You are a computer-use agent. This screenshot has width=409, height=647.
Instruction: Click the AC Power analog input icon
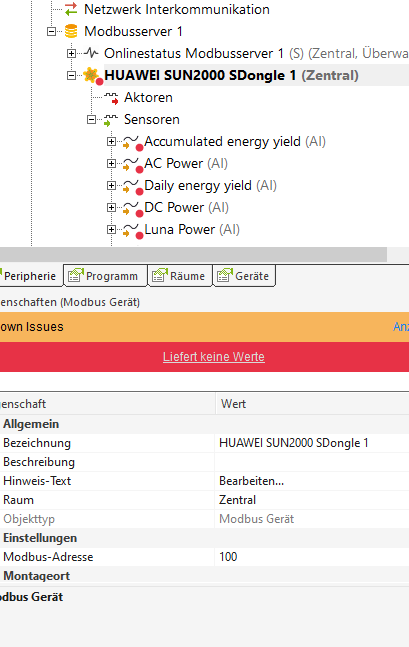click(x=133, y=164)
